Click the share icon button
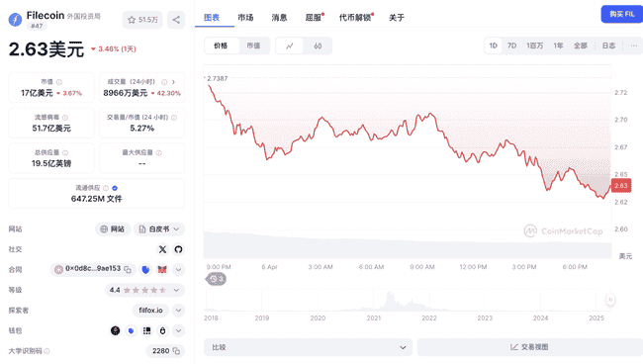Viewport: 643px width, 364px height. pyautogui.click(x=176, y=20)
